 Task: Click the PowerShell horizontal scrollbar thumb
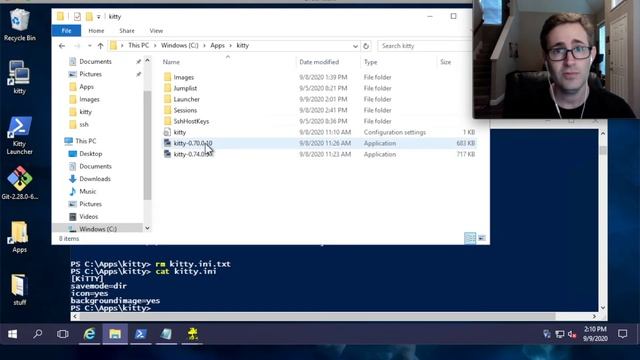tap(318, 316)
